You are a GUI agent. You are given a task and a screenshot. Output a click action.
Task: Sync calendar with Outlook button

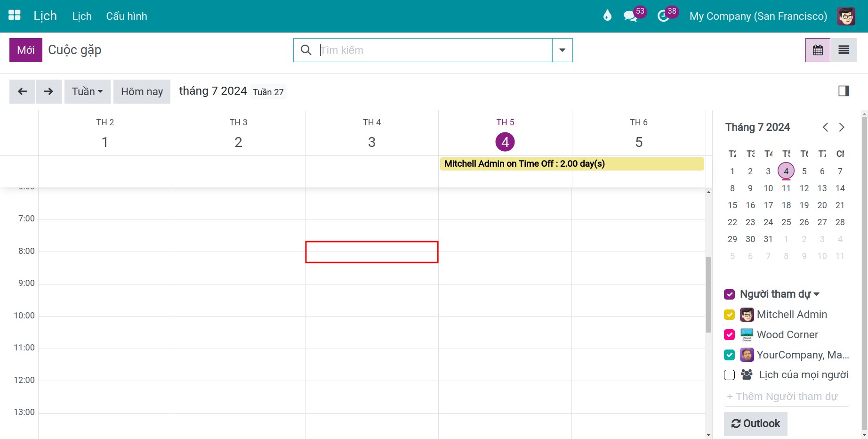tap(755, 423)
